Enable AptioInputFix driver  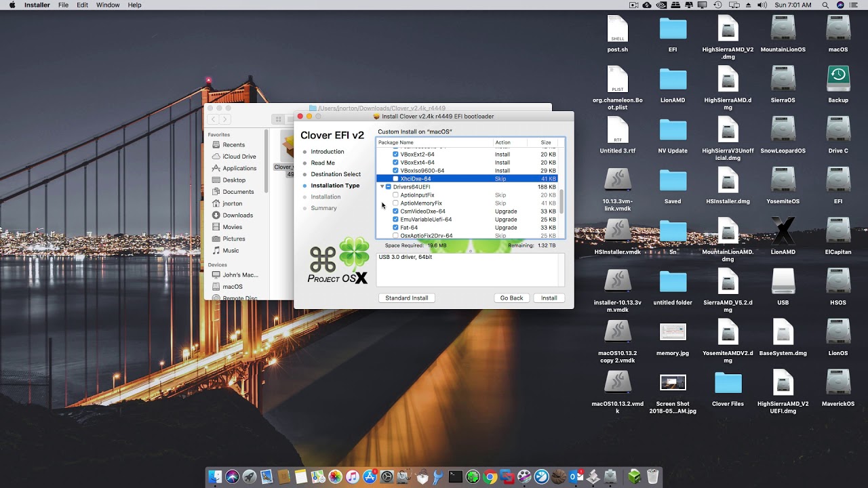pyautogui.click(x=395, y=195)
